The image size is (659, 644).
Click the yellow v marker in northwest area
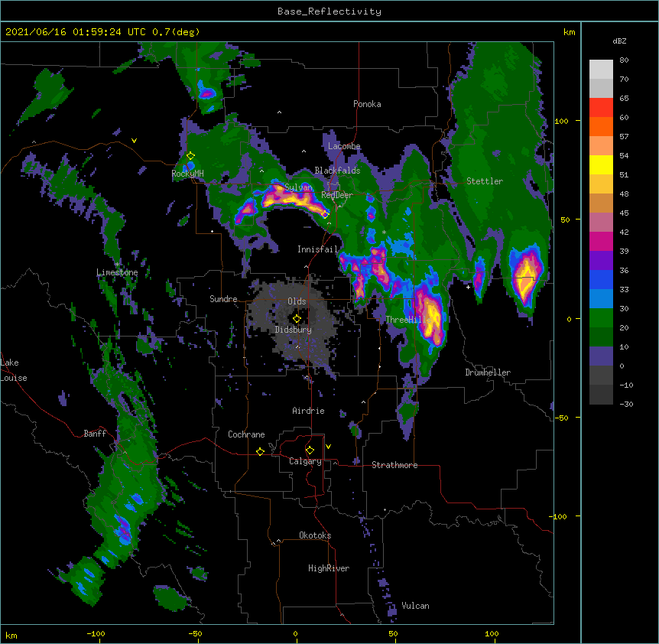pos(134,141)
